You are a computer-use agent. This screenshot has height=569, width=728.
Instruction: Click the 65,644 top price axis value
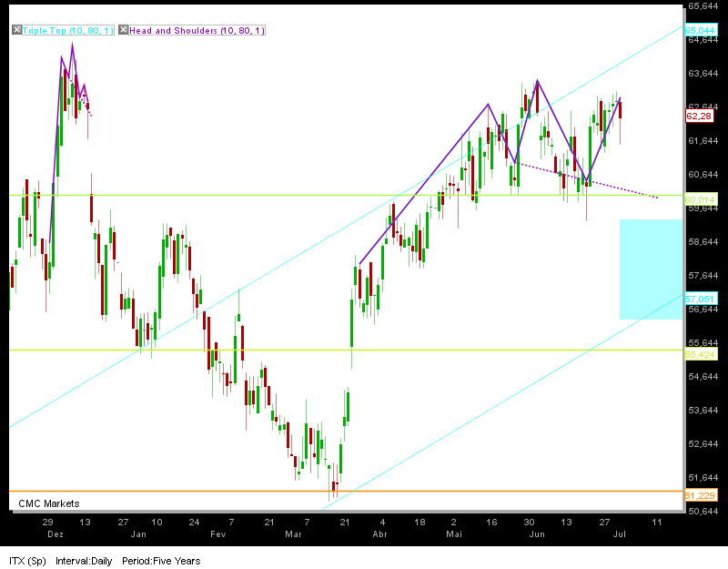tap(703, 6)
